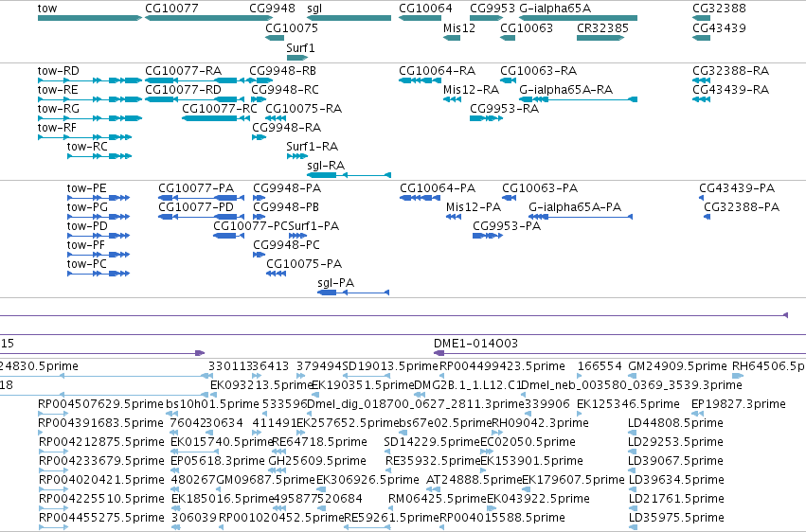Click the sgl gene feature
806x532 pixels.
click(349, 18)
